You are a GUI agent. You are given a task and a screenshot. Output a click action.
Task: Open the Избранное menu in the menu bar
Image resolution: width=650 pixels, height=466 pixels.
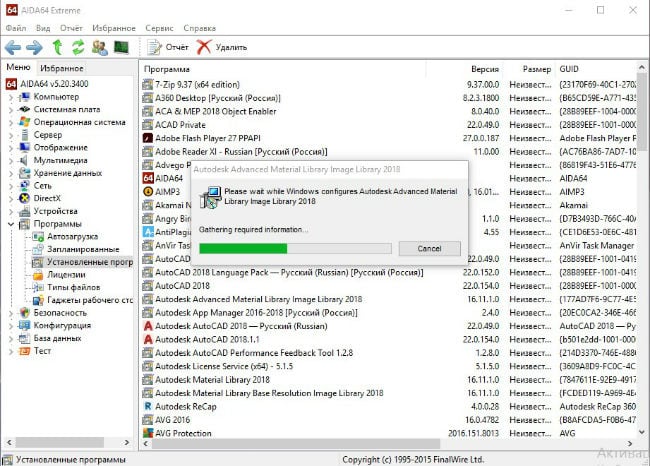(x=114, y=28)
